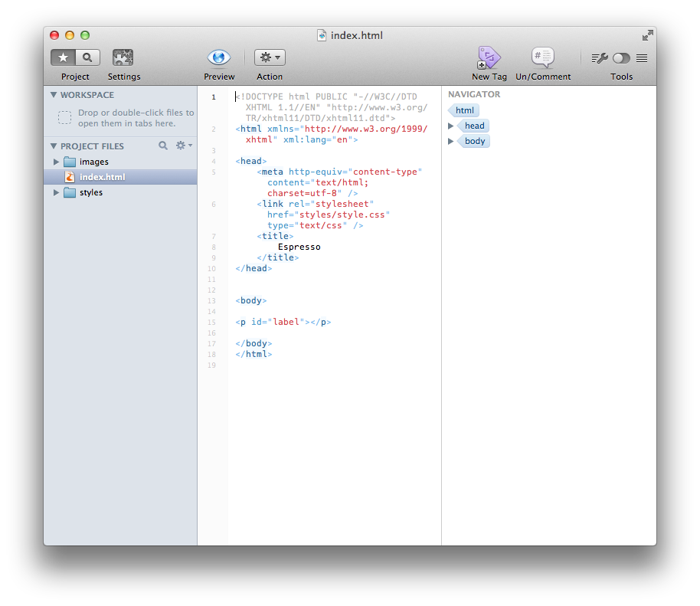Open the Project Files gear menu

pyautogui.click(x=183, y=146)
